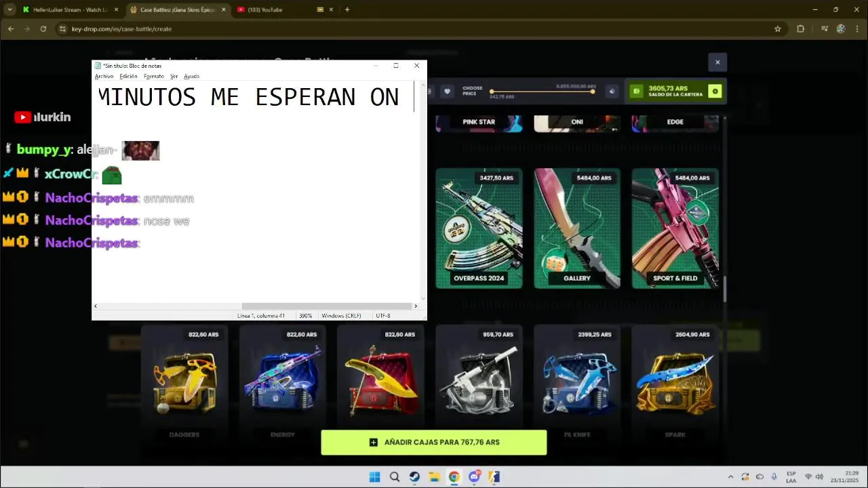Open Steam from the taskbar
Image resolution: width=868 pixels, height=488 pixels.
(x=414, y=477)
